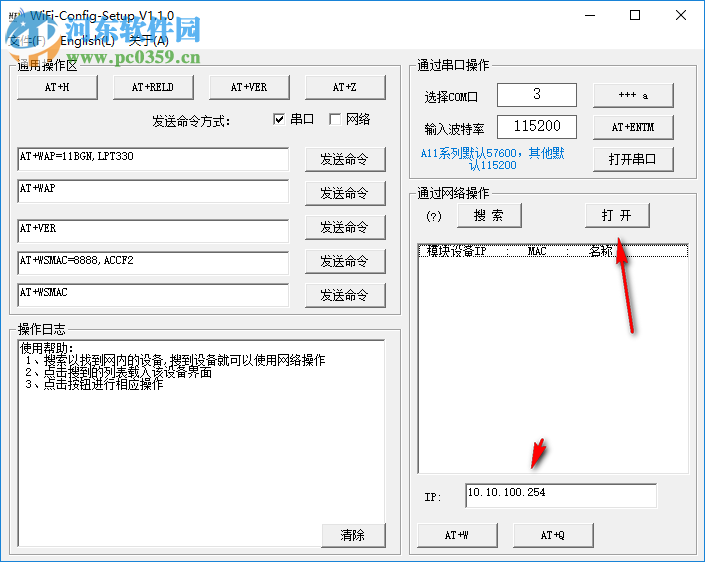Clear the operation log with 清除
Image resolution: width=705 pixels, height=562 pixels.
[353, 535]
